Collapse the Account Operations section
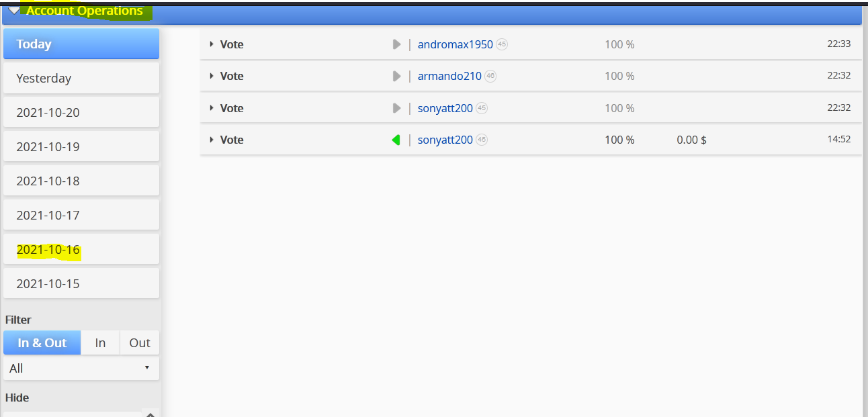This screenshot has width=868, height=417. coord(14,11)
